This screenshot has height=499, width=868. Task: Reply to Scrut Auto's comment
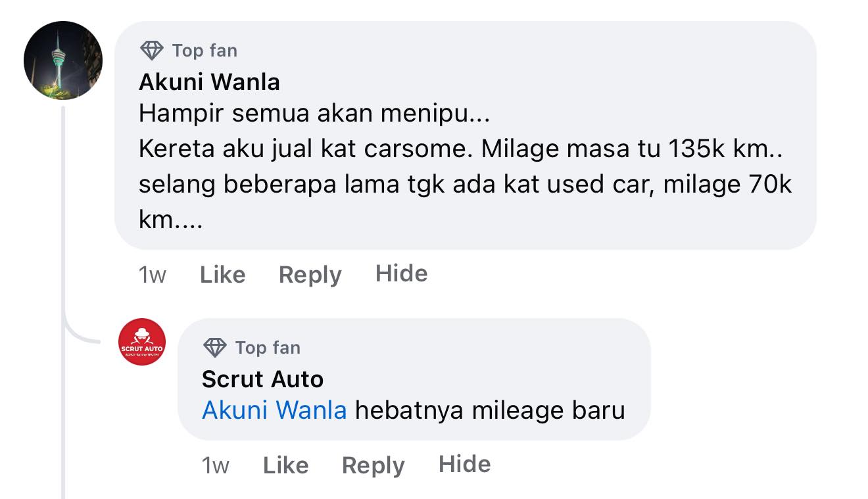pos(373,465)
